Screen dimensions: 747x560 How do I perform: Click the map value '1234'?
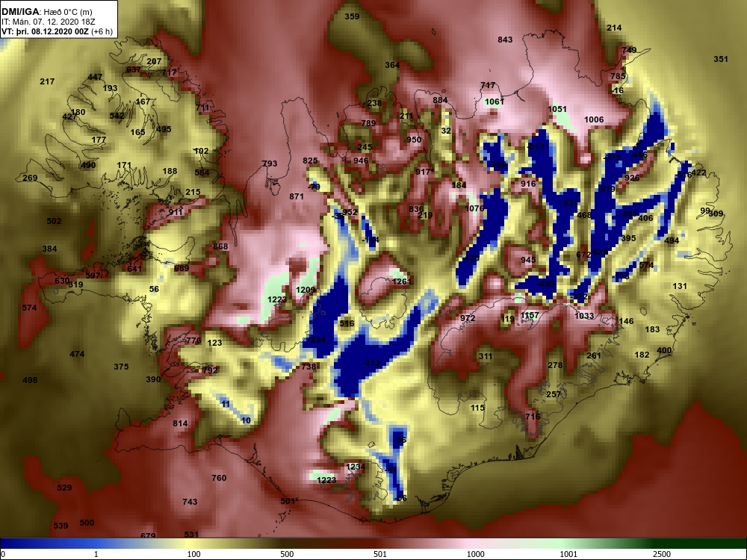point(356,467)
